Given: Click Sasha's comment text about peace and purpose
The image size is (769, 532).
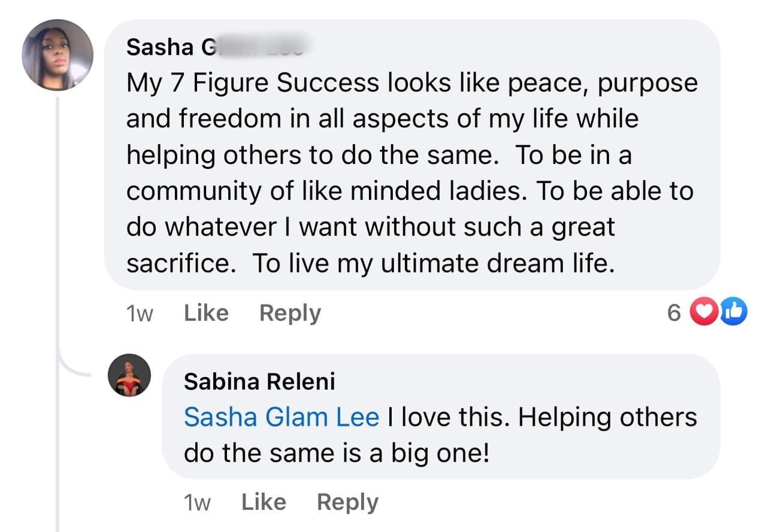Looking at the screenshot, I should (x=412, y=83).
